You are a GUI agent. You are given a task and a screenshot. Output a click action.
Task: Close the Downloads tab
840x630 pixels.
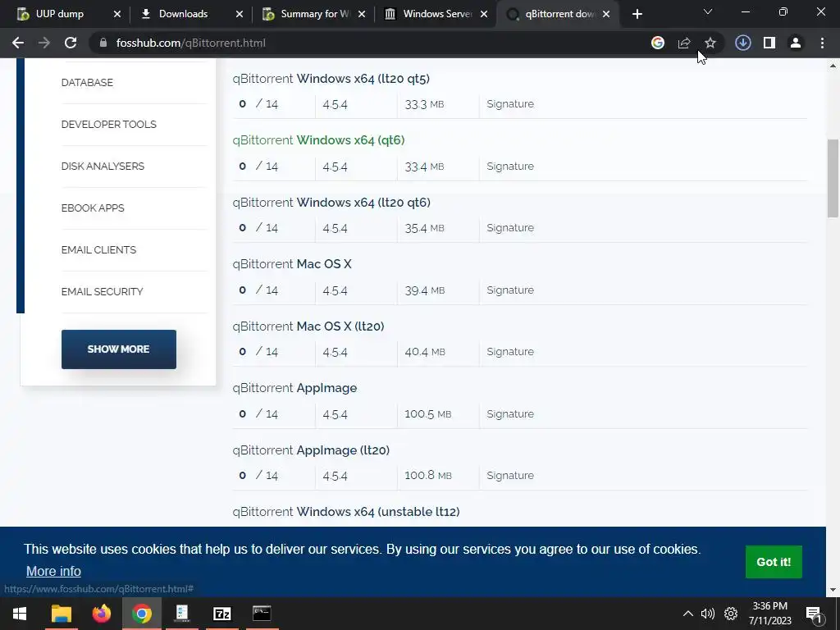pos(240,14)
